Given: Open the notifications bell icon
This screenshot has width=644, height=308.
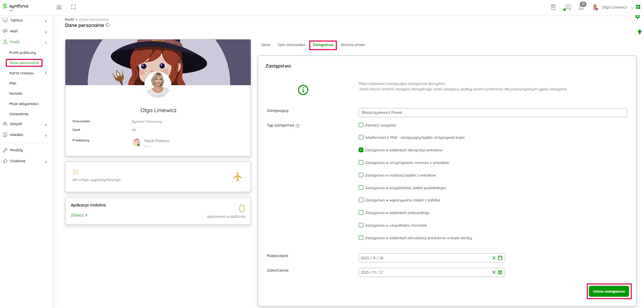Looking at the screenshot, I should [581, 7].
